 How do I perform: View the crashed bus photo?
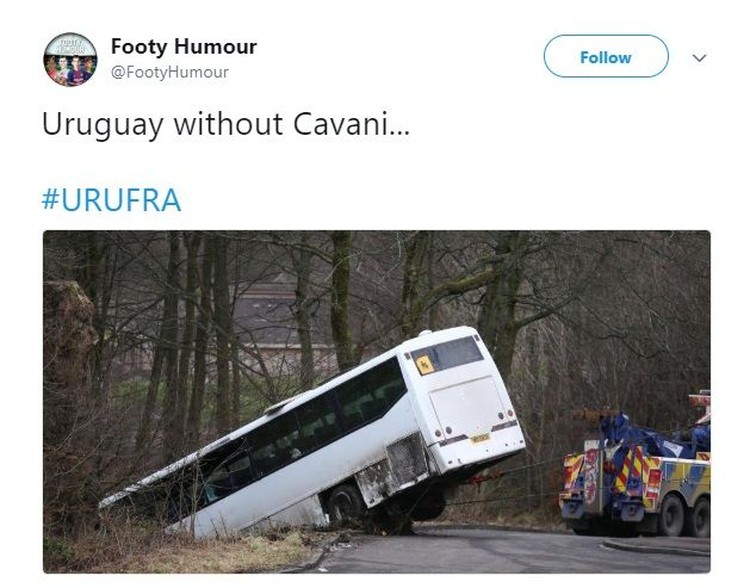pos(376,401)
